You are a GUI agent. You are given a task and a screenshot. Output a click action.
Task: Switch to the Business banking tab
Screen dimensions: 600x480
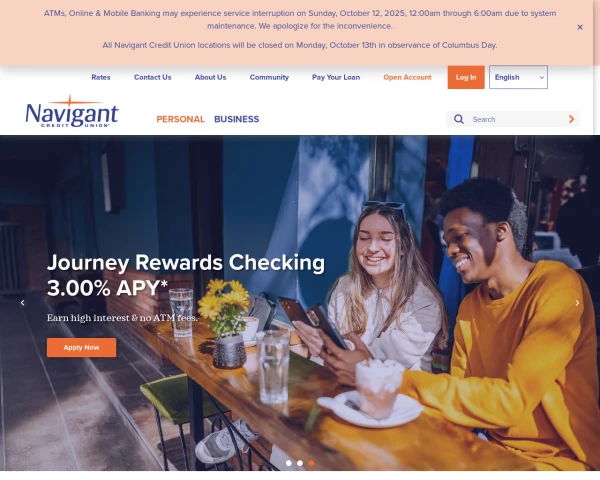pos(236,119)
